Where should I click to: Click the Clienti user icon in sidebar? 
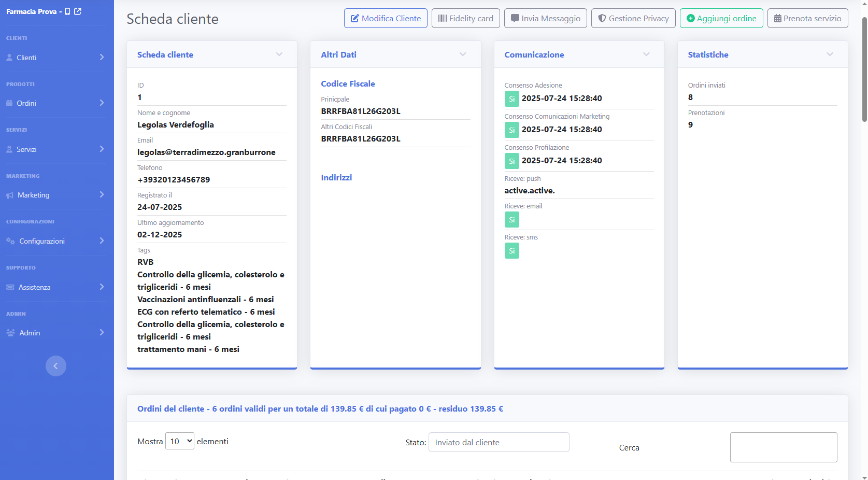pos(9,58)
